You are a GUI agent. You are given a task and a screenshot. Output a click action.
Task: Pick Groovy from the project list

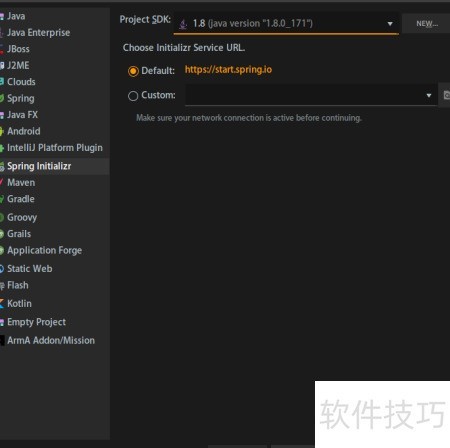pyautogui.click(x=22, y=217)
